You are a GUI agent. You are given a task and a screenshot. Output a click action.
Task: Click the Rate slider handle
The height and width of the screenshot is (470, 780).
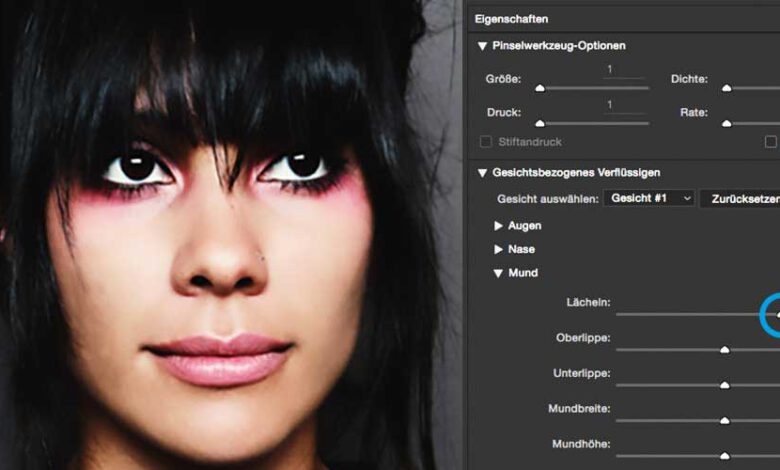[727, 123]
